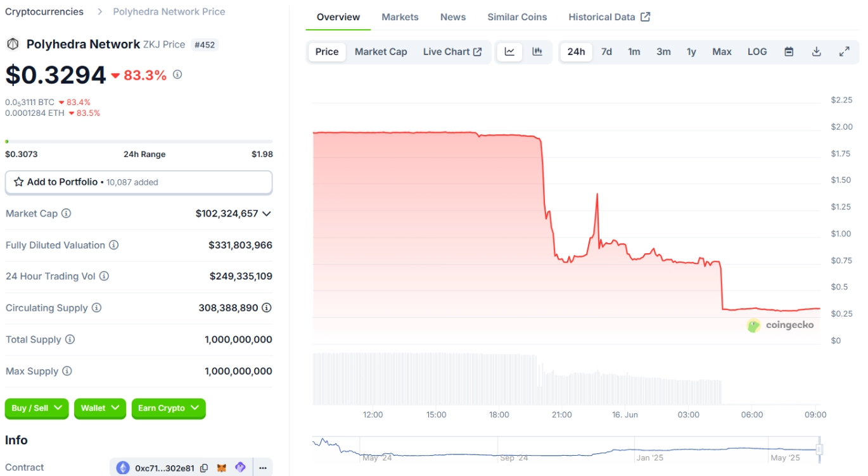Open the Similar Coins tab
The height and width of the screenshot is (476, 868).
coord(517,17)
